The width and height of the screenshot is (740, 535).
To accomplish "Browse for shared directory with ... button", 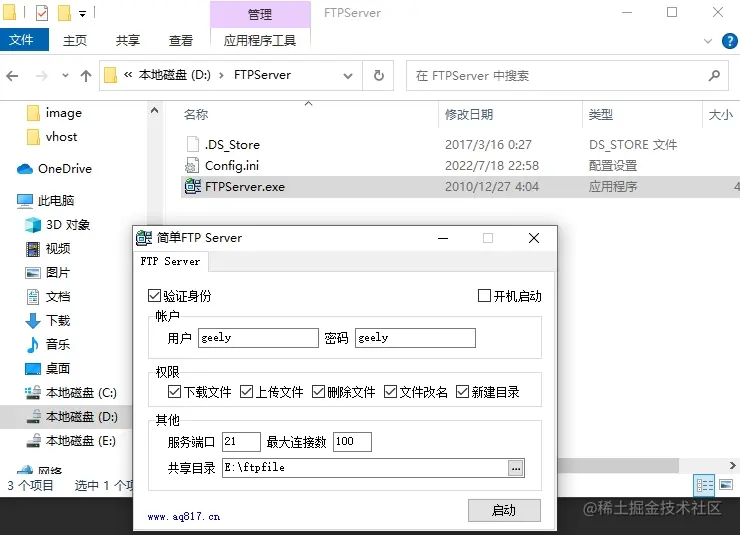I will pos(516,468).
